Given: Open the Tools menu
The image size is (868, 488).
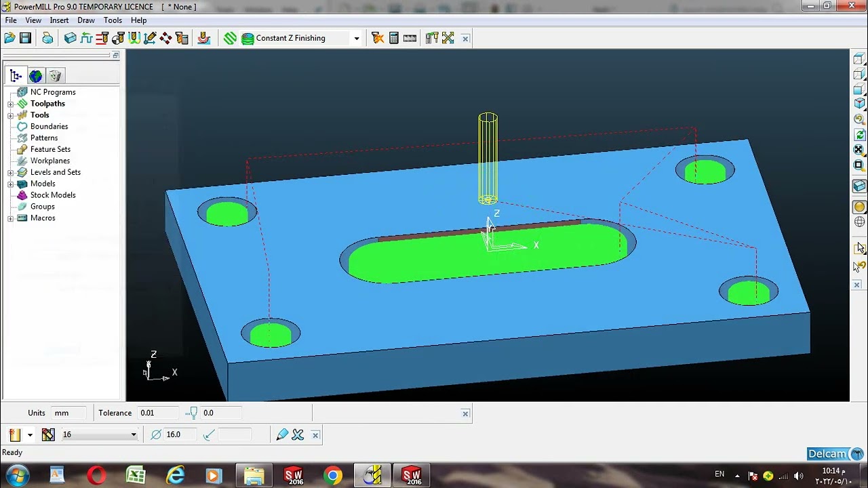Looking at the screenshot, I should [x=113, y=20].
